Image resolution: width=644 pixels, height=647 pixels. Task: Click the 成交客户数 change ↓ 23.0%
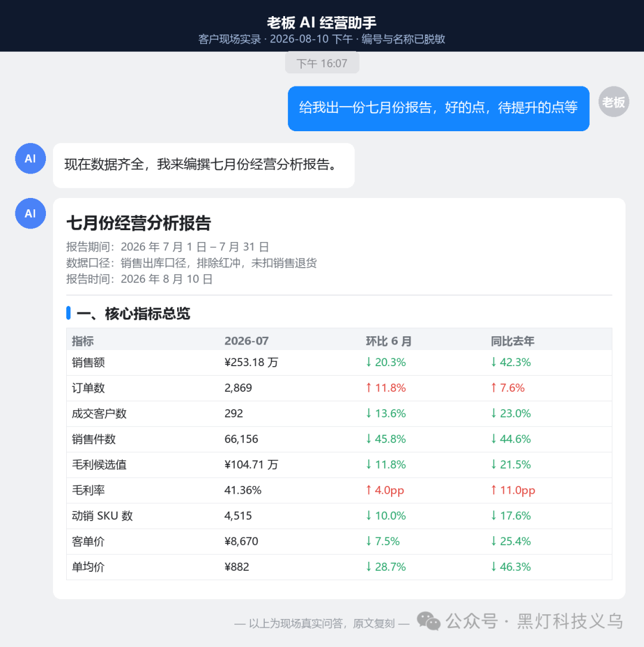click(511, 413)
